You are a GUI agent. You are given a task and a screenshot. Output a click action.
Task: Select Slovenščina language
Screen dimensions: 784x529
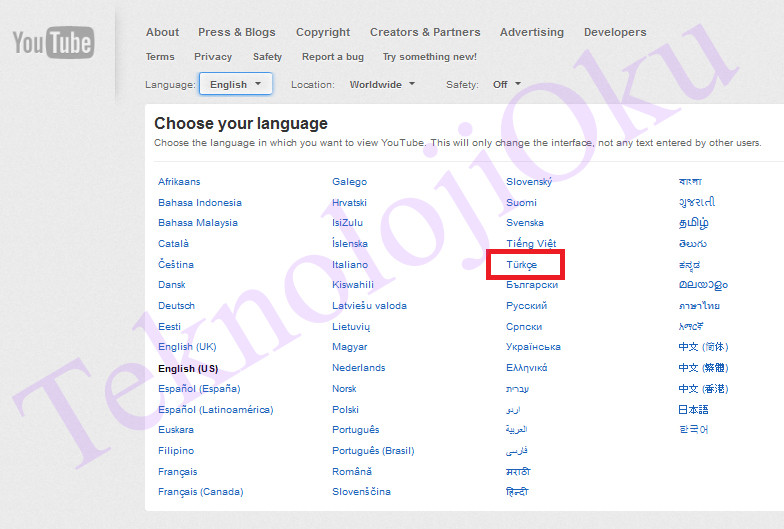pos(362,492)
